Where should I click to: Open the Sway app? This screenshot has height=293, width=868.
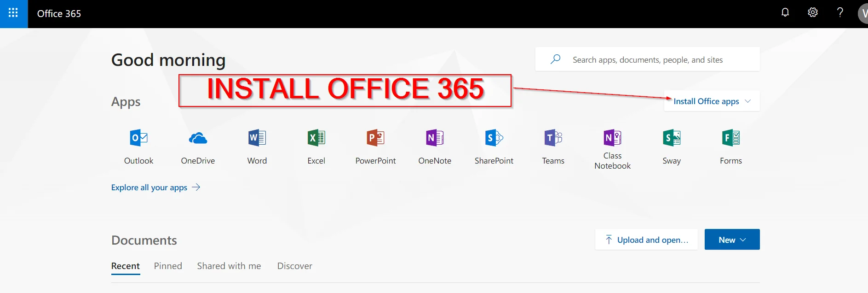[672, 147]
